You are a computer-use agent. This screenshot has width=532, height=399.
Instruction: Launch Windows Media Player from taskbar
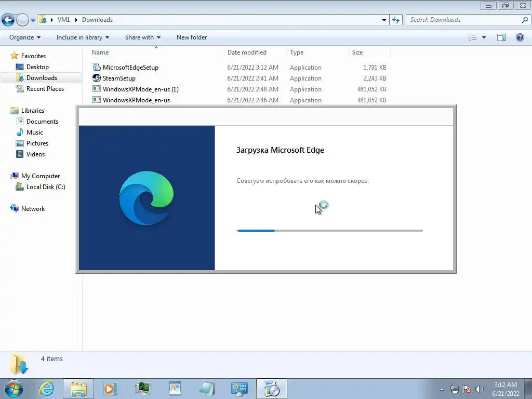(x=110, y=389)
